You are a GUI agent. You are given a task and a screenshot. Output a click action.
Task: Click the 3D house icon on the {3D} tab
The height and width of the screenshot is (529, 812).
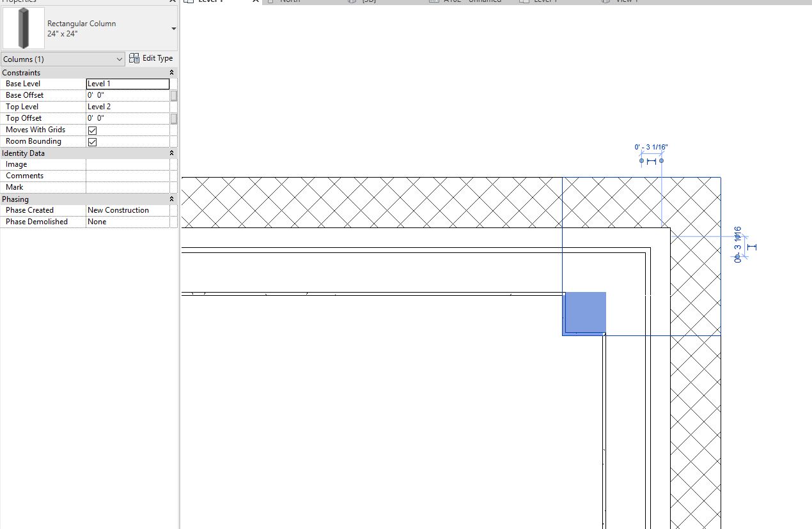pos(350,1)
